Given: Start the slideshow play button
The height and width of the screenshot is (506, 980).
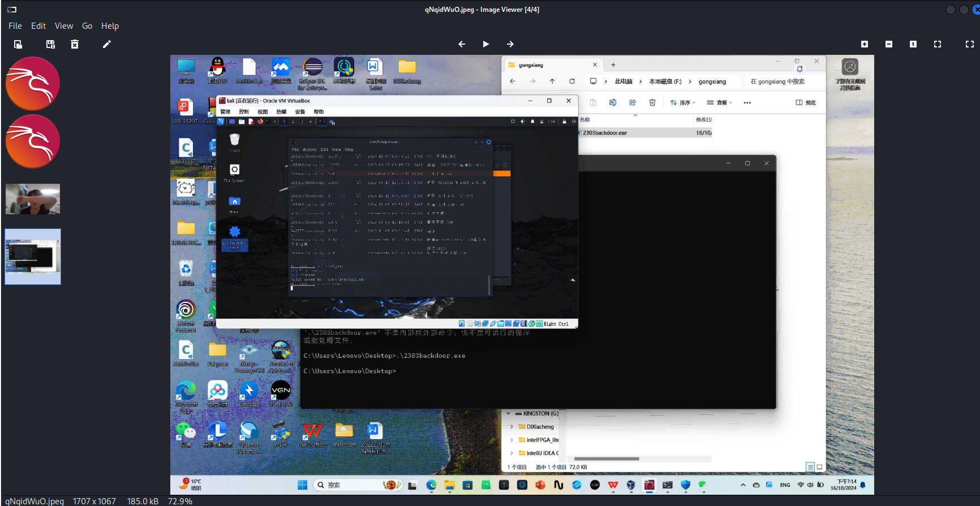Looking at the screenshot, I should point(486,44).
